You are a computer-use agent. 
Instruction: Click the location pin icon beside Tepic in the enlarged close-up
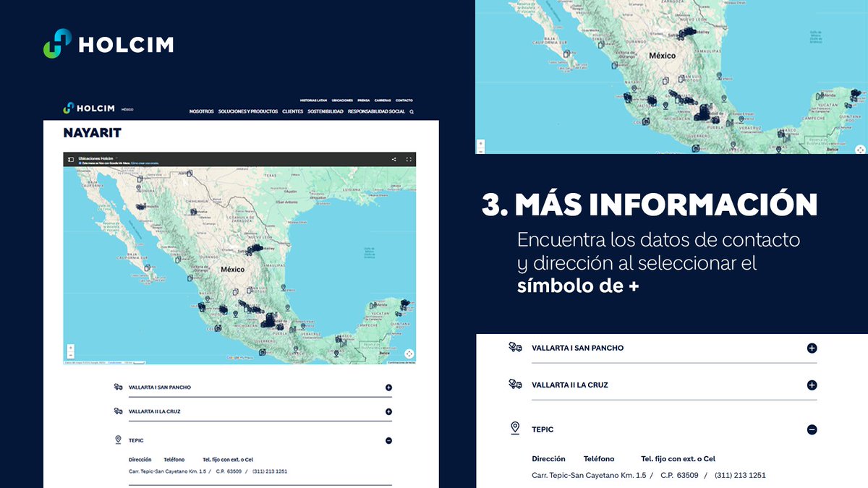tap(515, 428)
